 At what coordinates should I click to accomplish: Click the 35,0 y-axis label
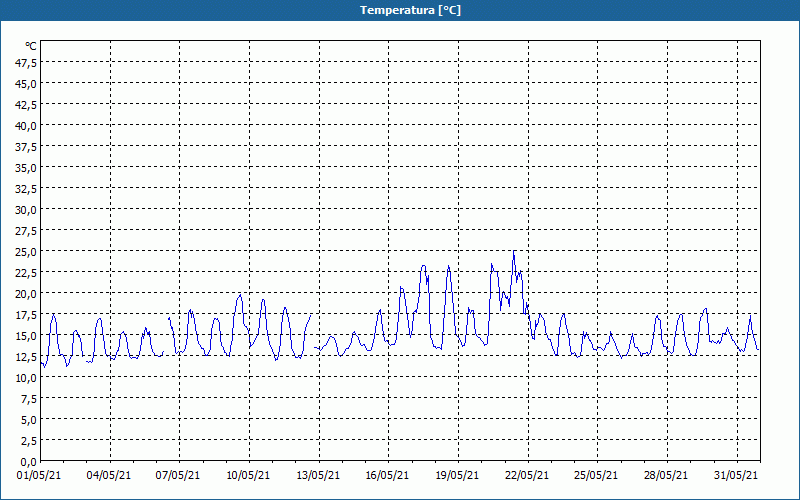coord(27,167)
